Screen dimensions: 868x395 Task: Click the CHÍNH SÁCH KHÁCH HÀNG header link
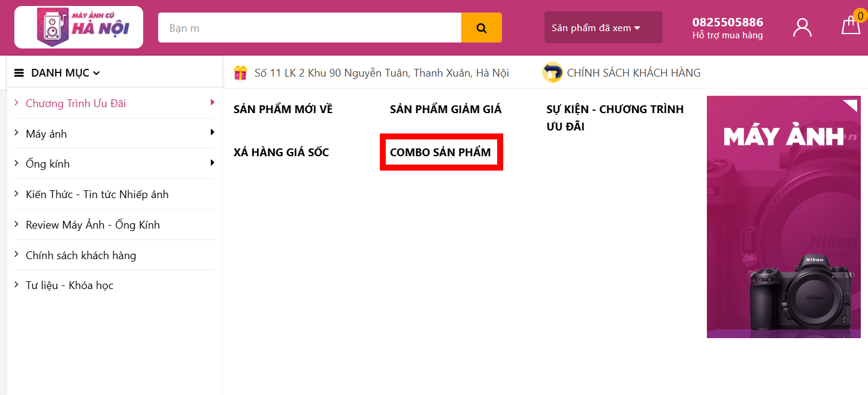click(x=634, y=73)
